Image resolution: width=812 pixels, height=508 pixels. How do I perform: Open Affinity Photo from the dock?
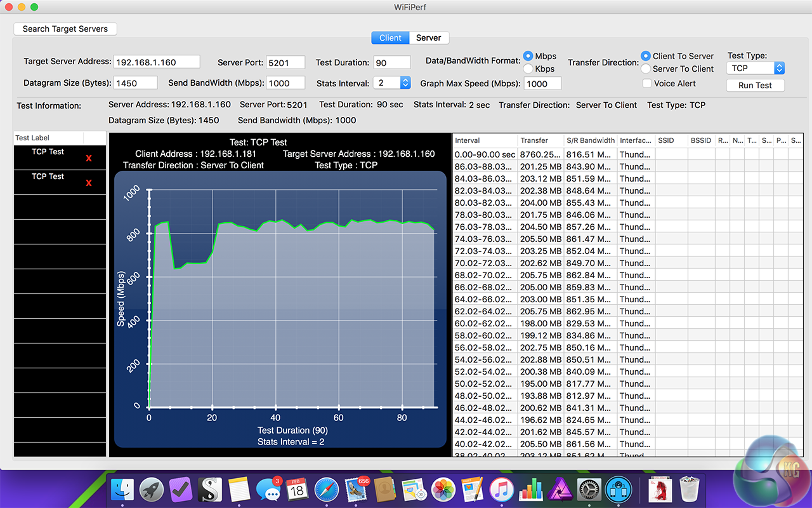560,490
